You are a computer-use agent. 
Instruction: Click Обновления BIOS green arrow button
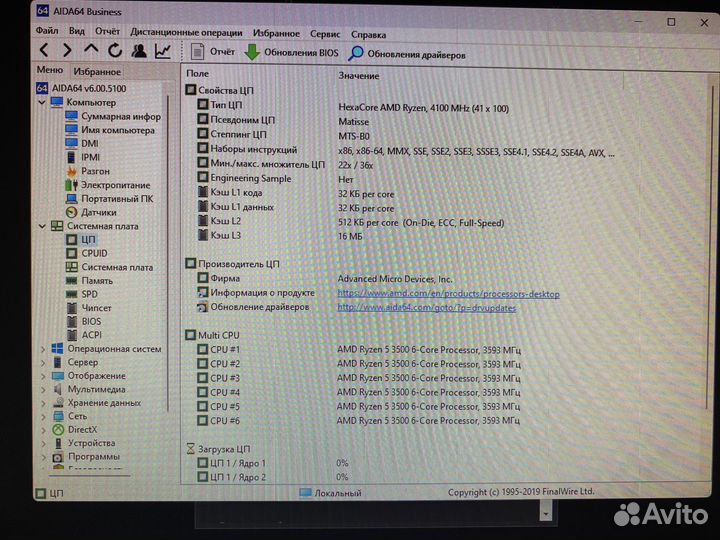[x=291, y=53]
